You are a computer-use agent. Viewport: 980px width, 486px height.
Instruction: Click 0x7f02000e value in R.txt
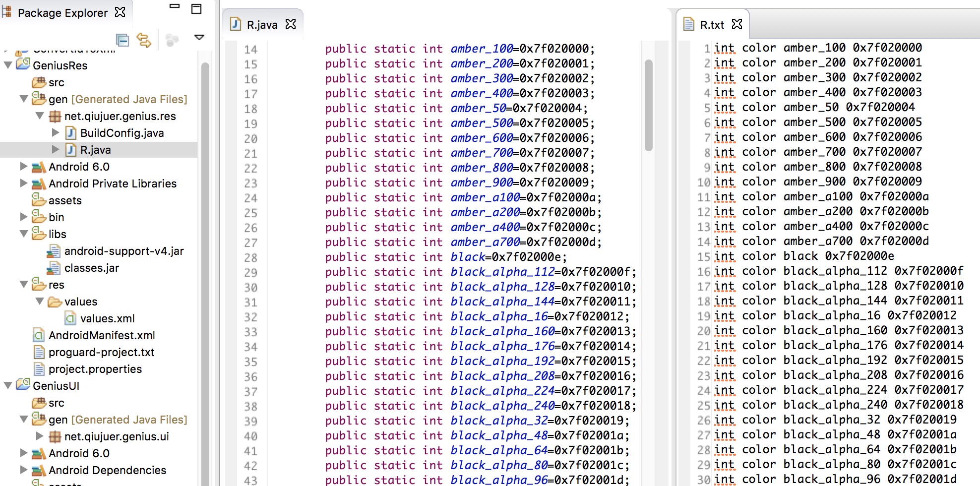click(859, 256)
